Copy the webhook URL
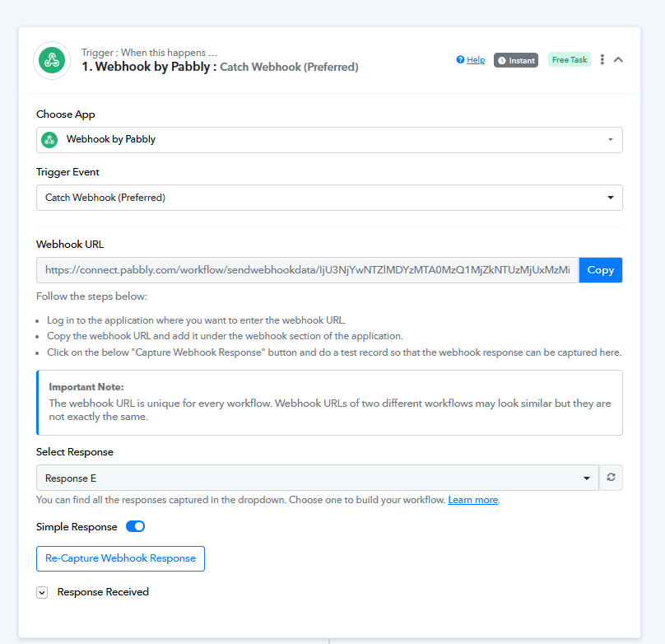The height and width of the screenshot is (644, 665). [x=601, y=270]
